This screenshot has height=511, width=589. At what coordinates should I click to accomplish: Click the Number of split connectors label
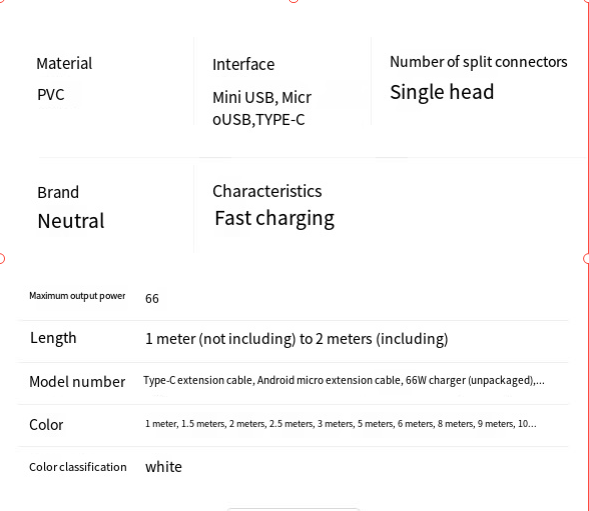479,62
